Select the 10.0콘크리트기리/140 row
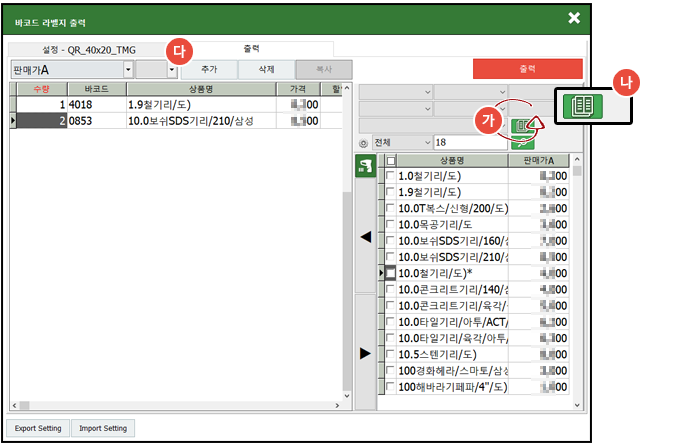The width and height of the screenshot is (680, 444). tap(453, 289)
